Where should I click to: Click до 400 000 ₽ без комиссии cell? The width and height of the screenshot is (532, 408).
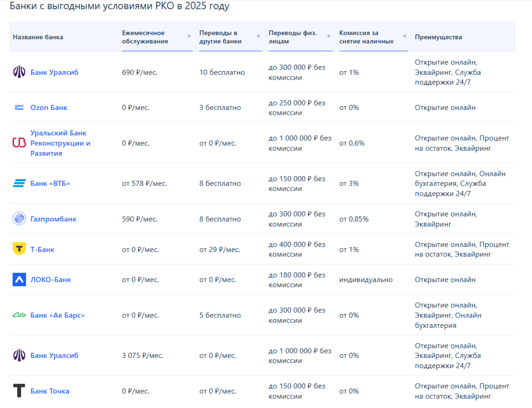coord(297,249)
